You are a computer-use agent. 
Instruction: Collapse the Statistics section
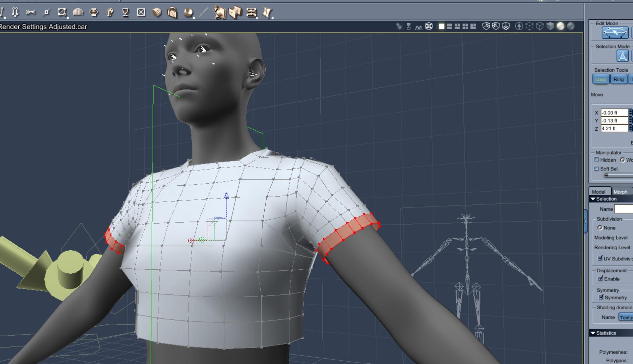click(593, 333)
